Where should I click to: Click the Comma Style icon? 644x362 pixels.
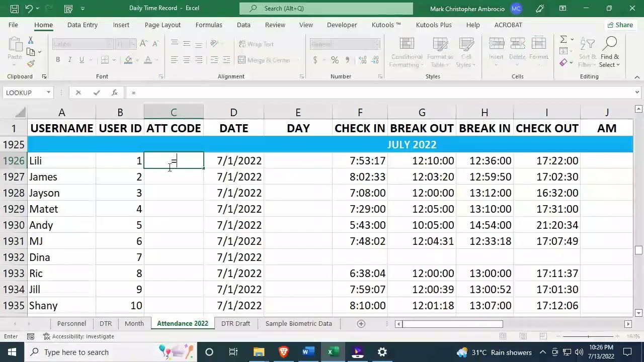coord(347,60)
